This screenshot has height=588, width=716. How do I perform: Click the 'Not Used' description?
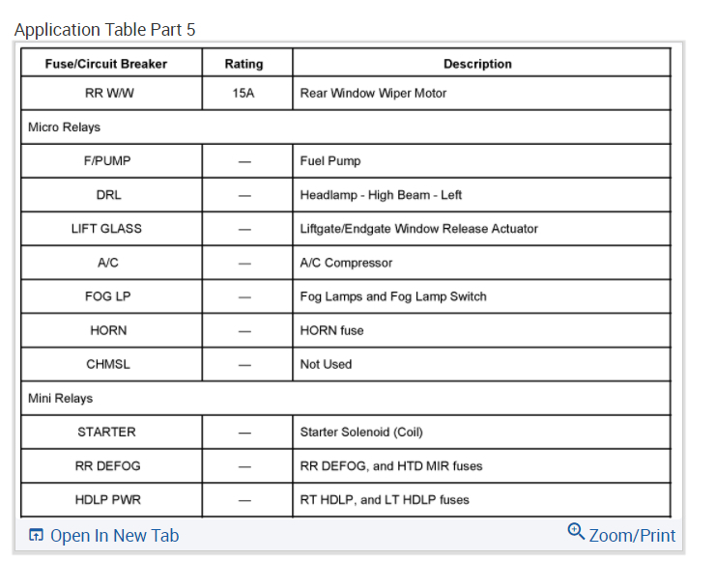point(326,364)
